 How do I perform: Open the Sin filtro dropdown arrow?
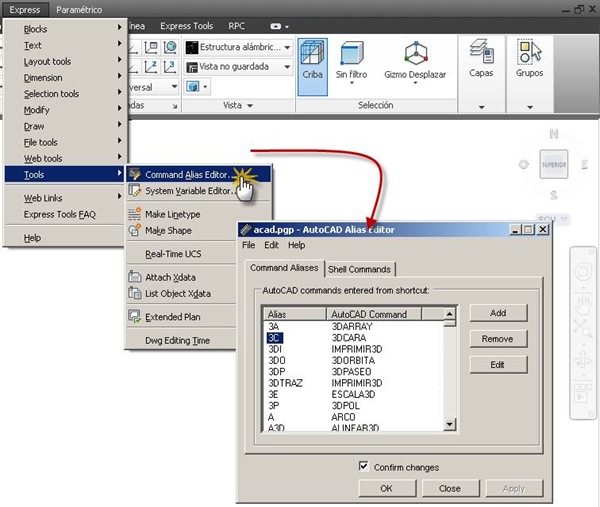tap(352, 83)
